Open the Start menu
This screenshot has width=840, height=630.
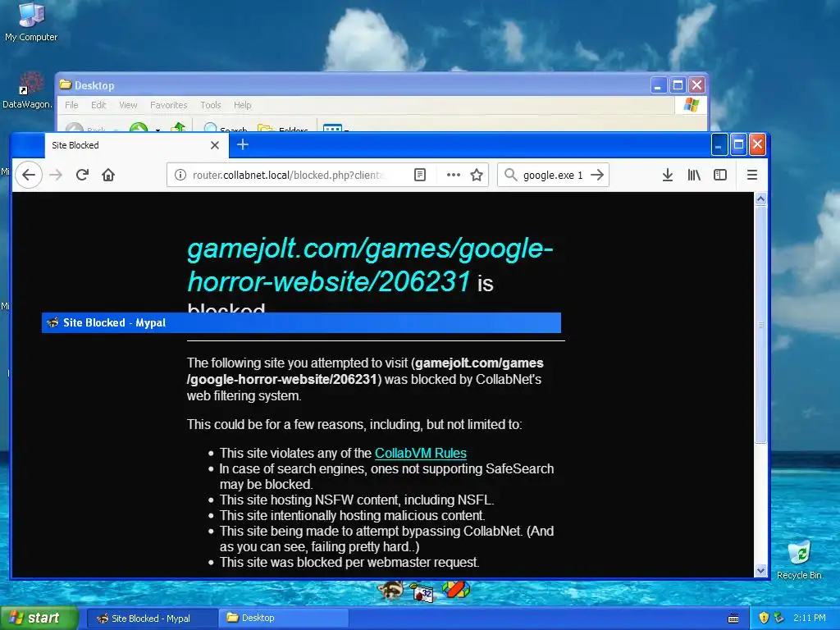(x=39, y=618)
